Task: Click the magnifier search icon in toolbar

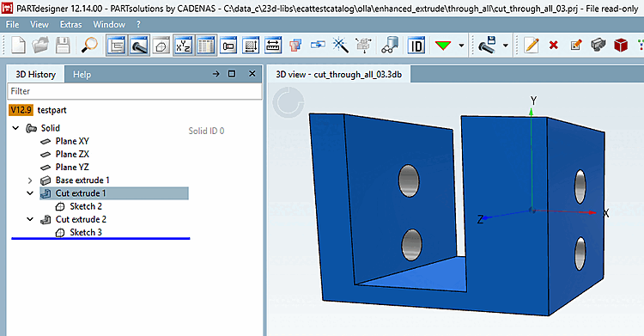Action: (x=89, y=46)
